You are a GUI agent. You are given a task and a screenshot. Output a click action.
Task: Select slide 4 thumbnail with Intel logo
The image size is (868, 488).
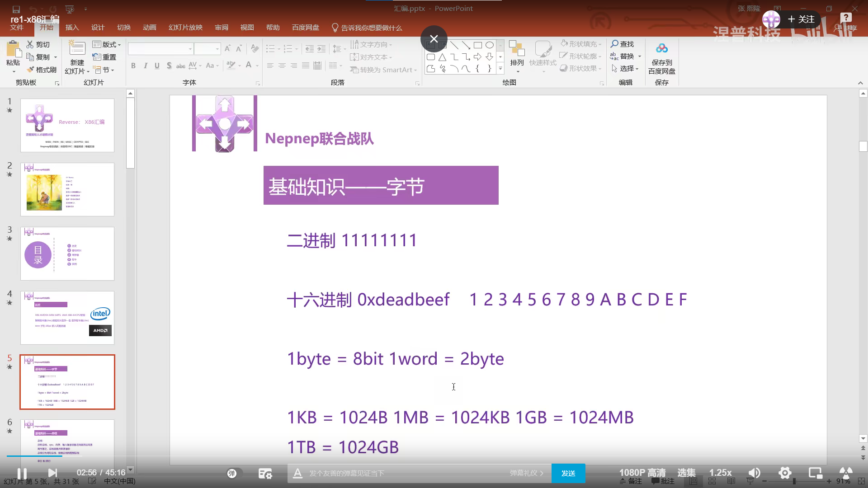click(67, 318)
